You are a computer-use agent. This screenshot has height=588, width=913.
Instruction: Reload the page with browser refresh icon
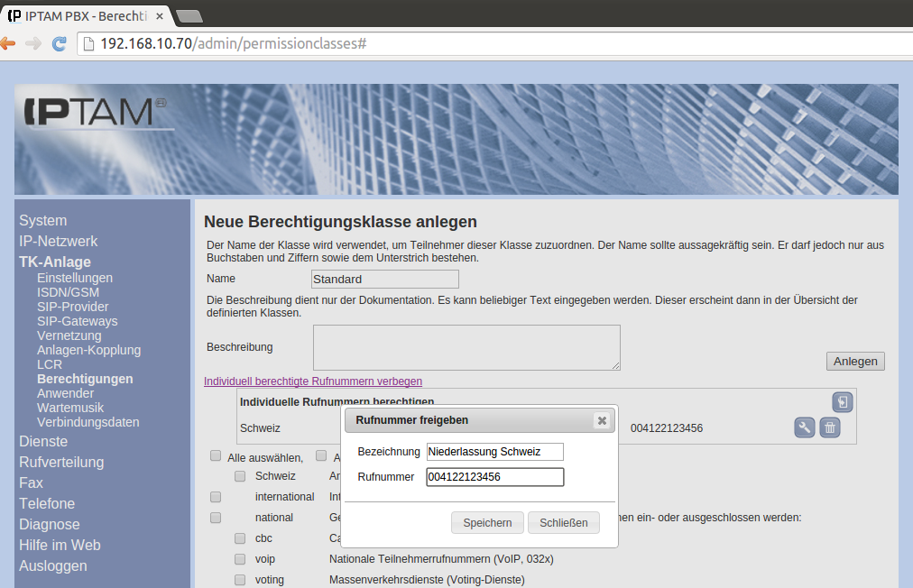[x=60, y=43]
